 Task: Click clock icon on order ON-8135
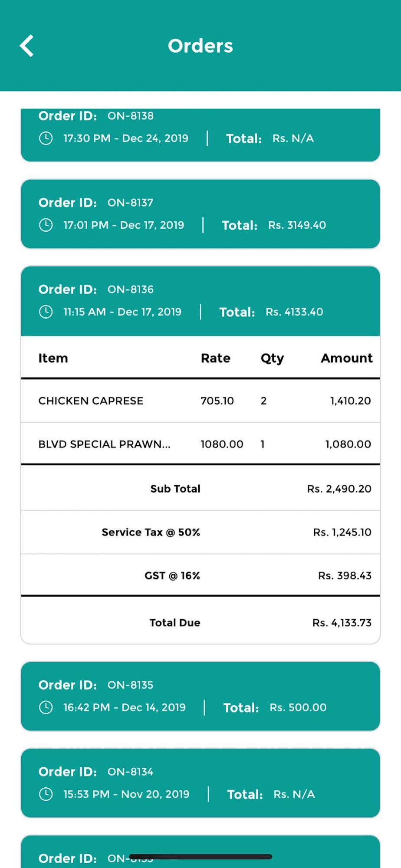tap(46, 707)
